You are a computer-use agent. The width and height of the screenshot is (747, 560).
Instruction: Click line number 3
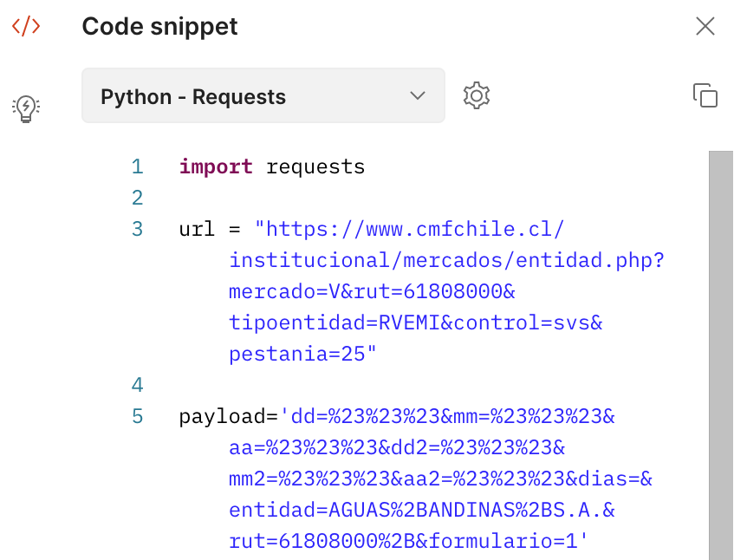(137, 229)
